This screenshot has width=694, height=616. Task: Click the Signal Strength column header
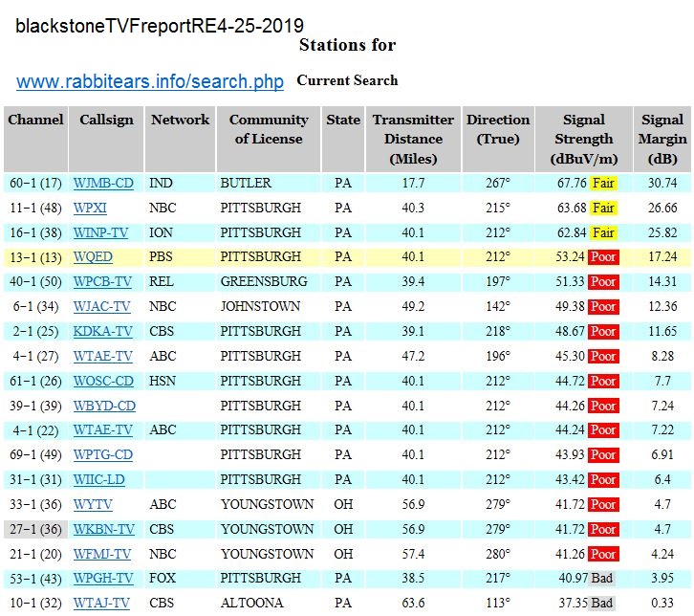pos(583,139)
